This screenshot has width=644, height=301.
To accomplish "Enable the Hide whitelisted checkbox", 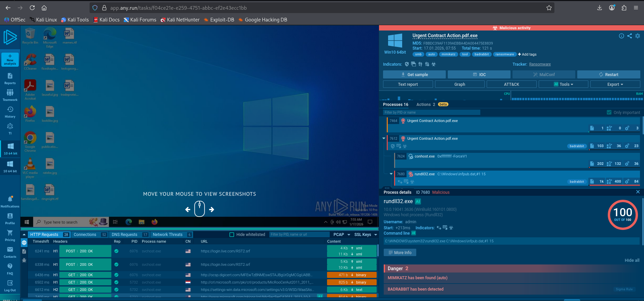I will point(231,235).
